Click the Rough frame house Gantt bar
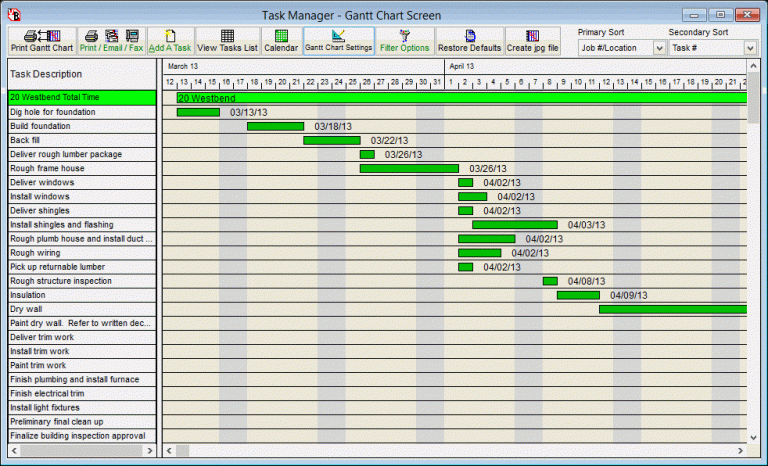Screen dimensions: 768x466 point(409,169)
